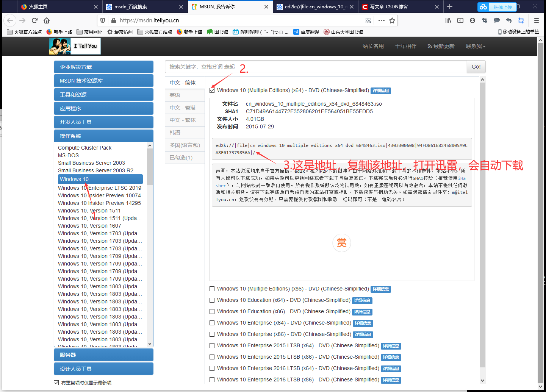Open the 站长备用 header link
This screenshot has height=392, width=546.
[373, 46]
